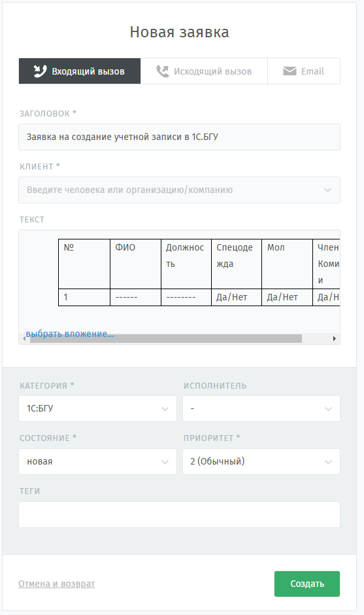Focus the Заголовок input field
The image size is (364, 615).
[x=180, y=137]
